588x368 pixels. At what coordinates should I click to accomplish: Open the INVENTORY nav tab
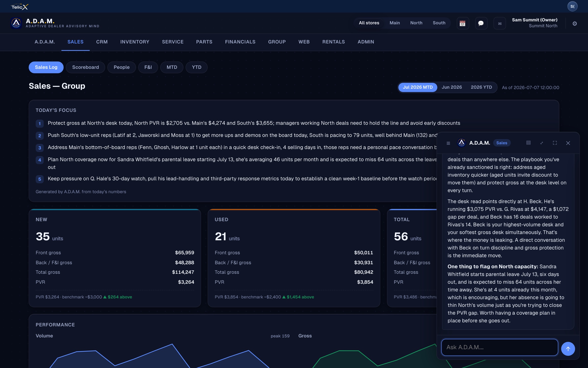coord(135,42)
